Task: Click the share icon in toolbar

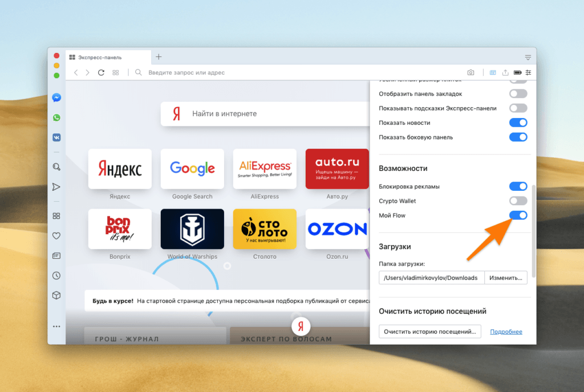Action: 505,72
